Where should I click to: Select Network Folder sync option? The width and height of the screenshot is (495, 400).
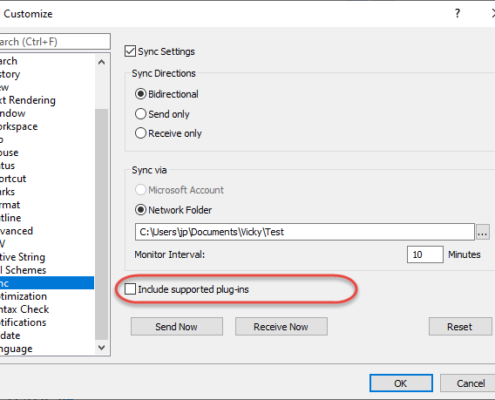(140, 210)
